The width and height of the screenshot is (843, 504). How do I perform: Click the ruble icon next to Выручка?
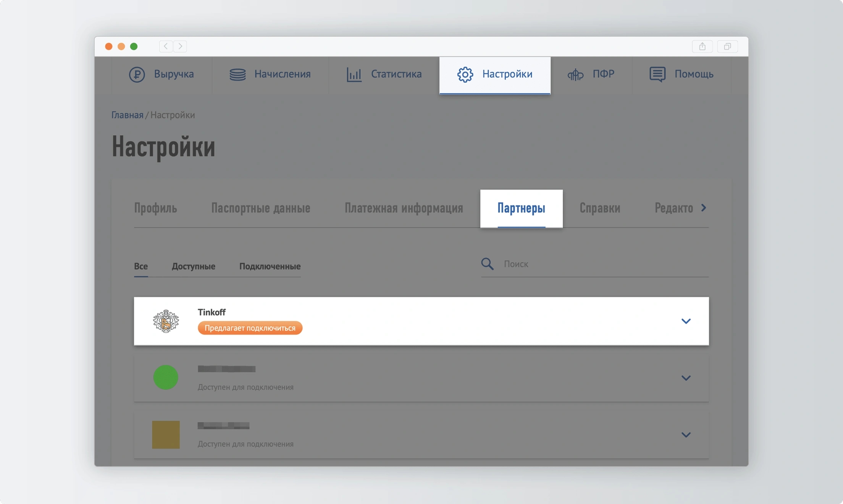[x=137, y=74]
